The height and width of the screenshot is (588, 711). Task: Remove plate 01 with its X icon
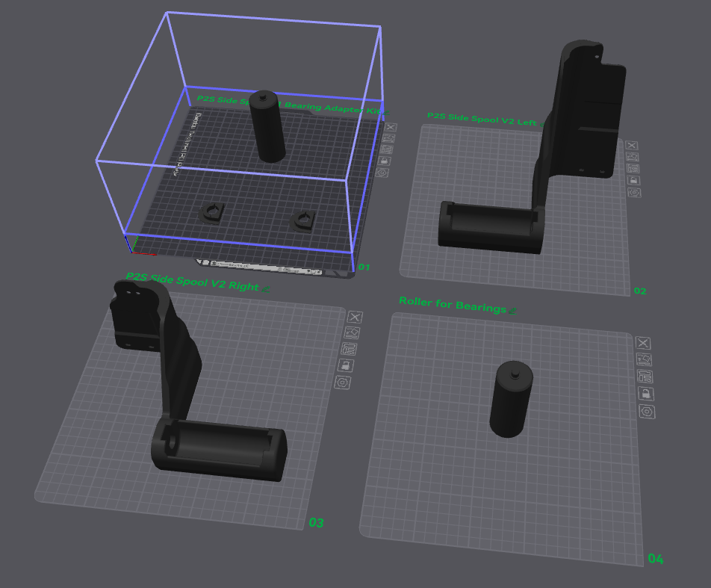[x=391, y=127]
